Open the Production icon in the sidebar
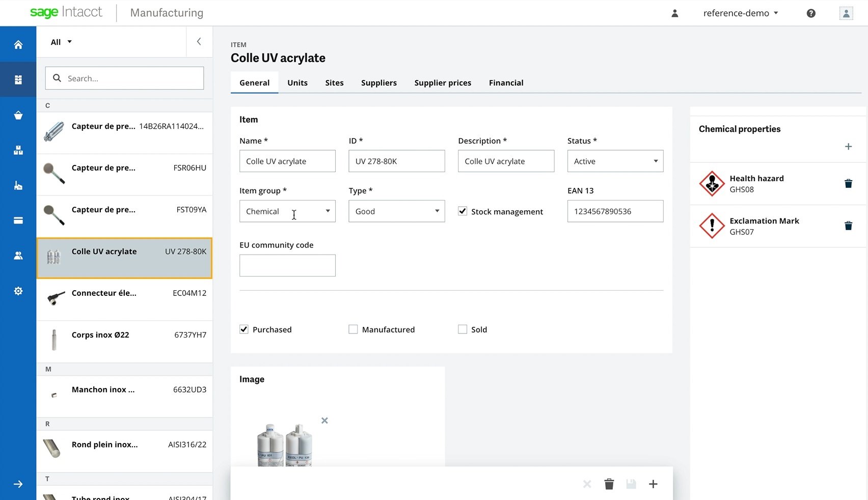Screen dimensions: 868x500 pyautogui.click(x=18, y=185)
